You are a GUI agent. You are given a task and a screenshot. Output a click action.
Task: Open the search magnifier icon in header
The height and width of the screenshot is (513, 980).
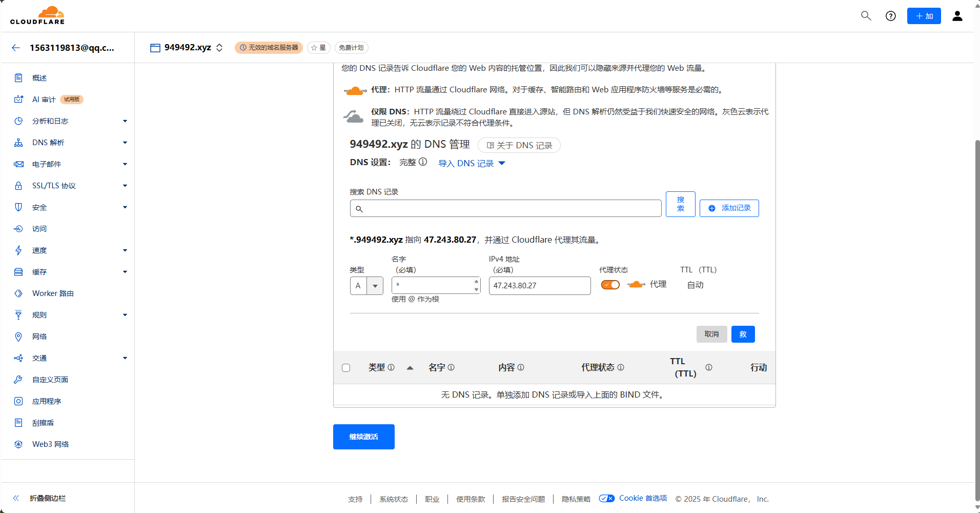click(866, 16)
